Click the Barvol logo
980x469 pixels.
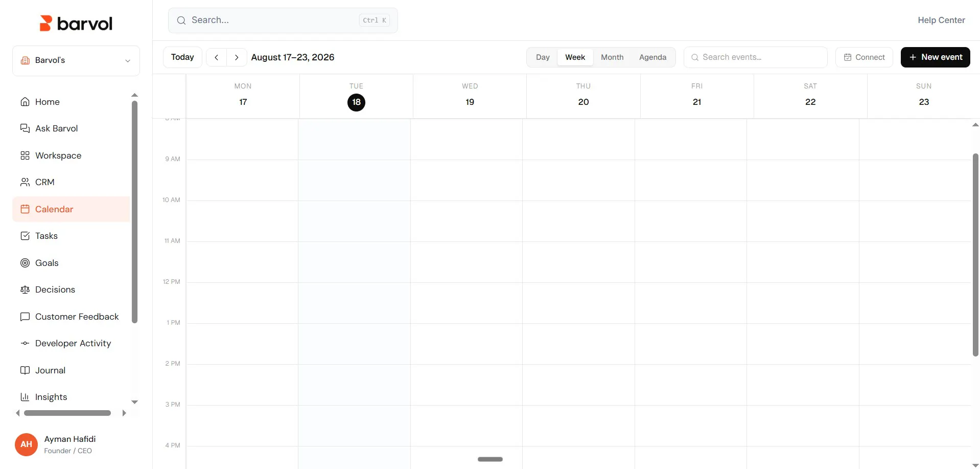pos(76,24)
